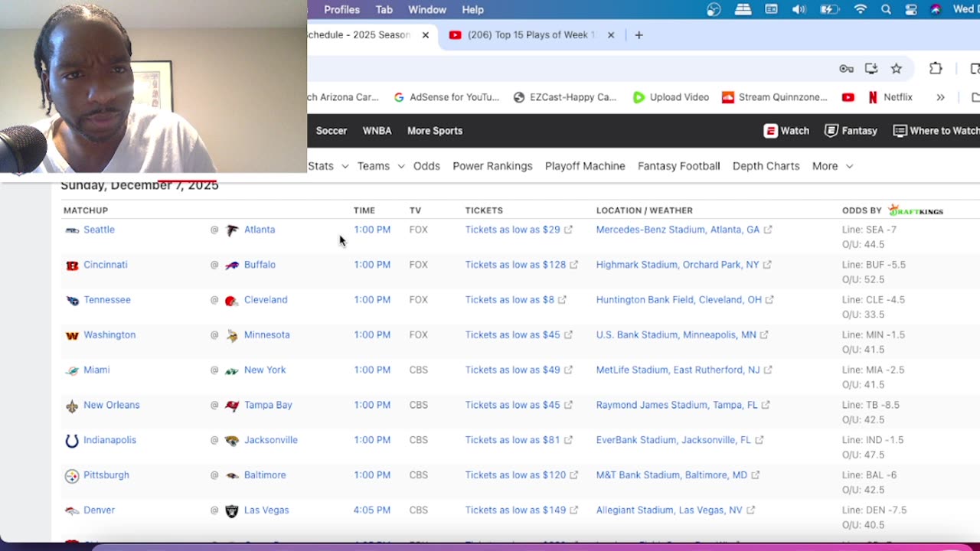Open the Help menu

point(472,10)
